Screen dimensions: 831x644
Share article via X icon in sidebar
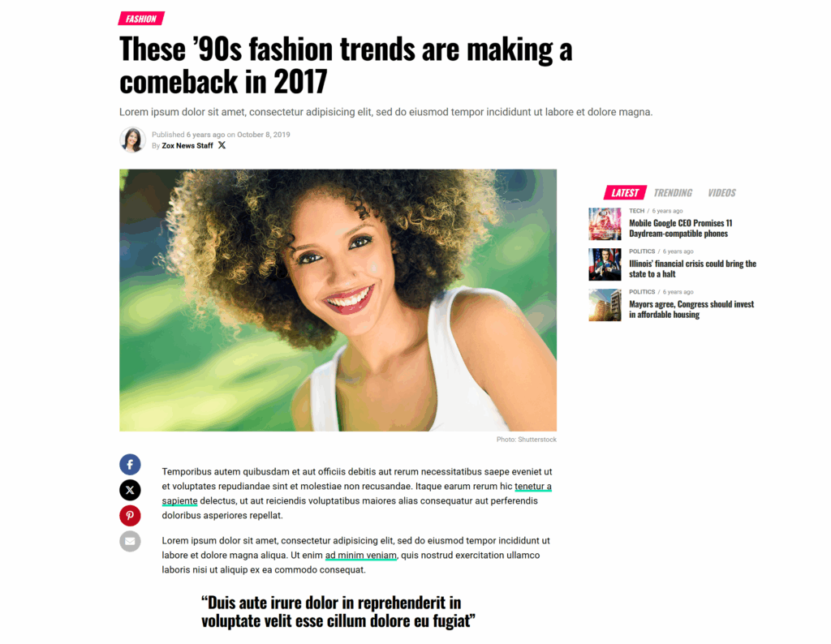130,490
